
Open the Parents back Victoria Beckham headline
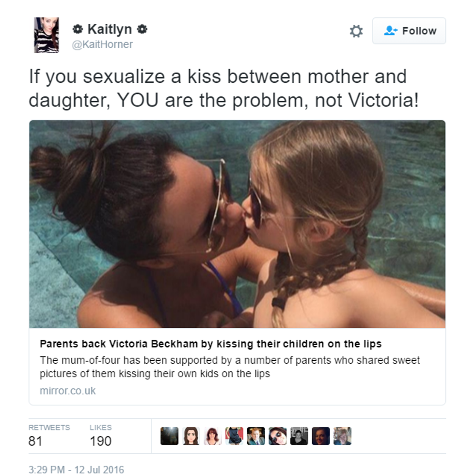[211, 344]
